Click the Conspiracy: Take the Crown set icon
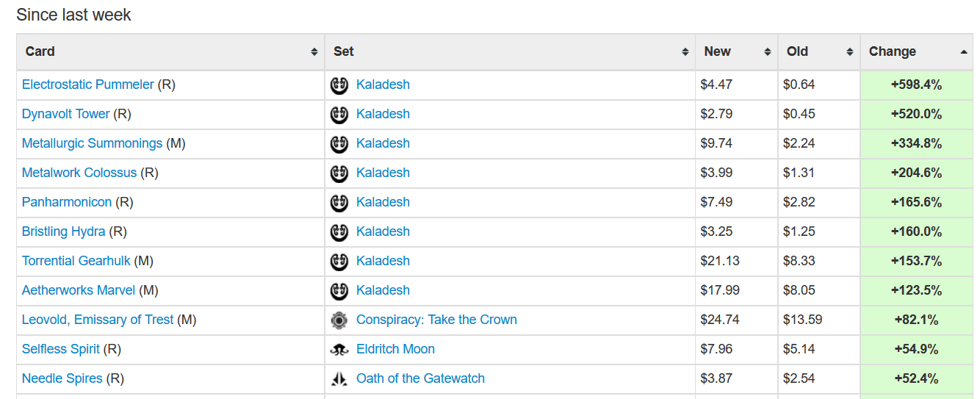Viewport: 980px width, 399px height. point(339,320)
